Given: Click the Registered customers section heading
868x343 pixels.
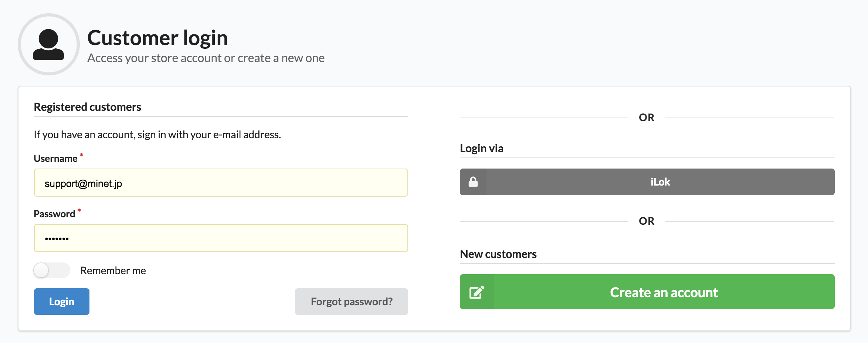Looking at the screenshot, I should pyautogui.click(x=88, y=107).
